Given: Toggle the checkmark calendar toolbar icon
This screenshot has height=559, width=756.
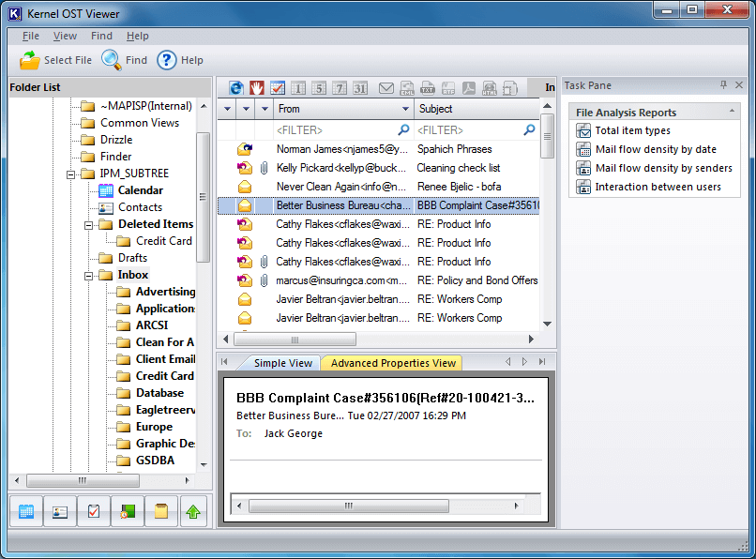Looking at the screenshot, I should click(278, 88).
